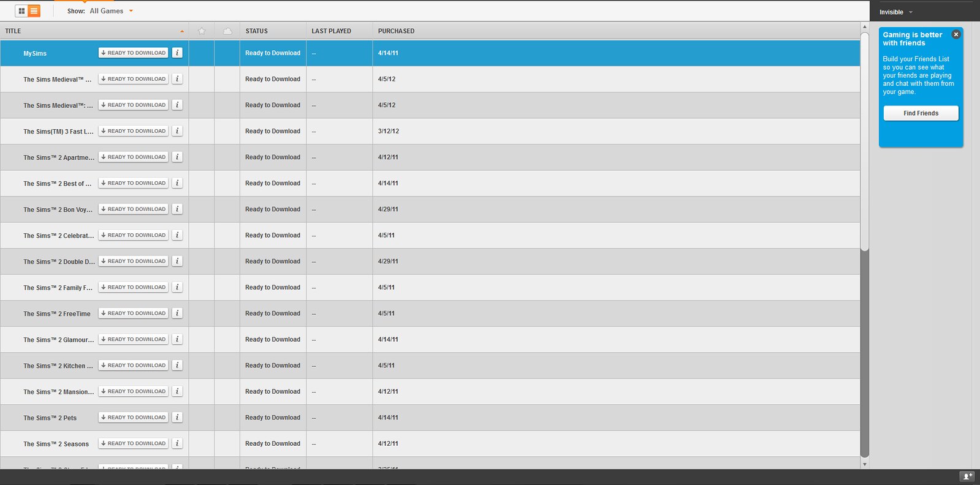Download MySims with Ready to Download button
The image size is (980, 485).
[133, 53]
